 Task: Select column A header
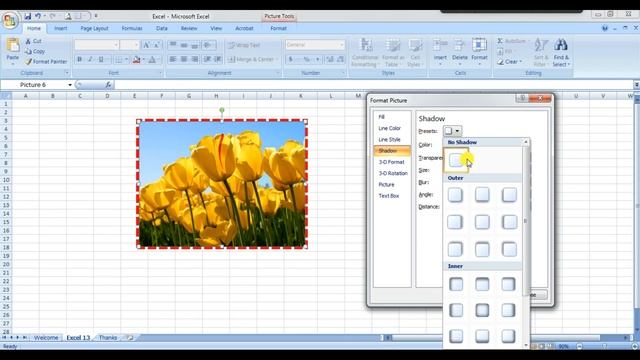[x=25, y=96]
